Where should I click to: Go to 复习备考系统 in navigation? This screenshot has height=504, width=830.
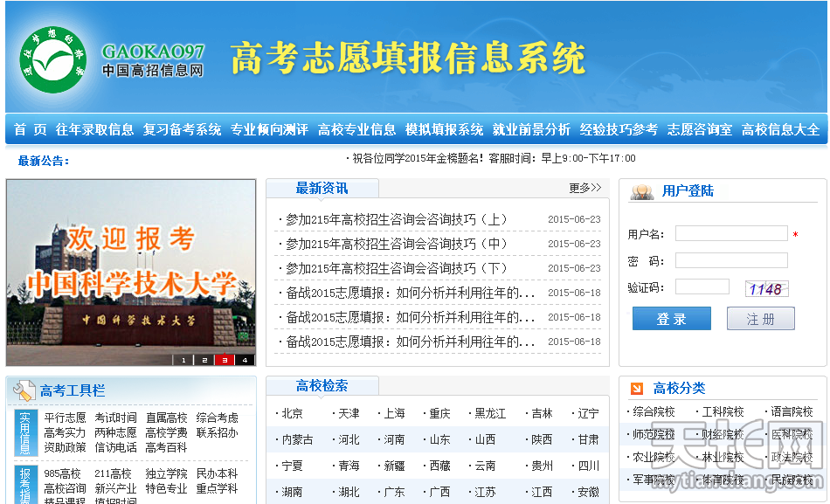182,129
